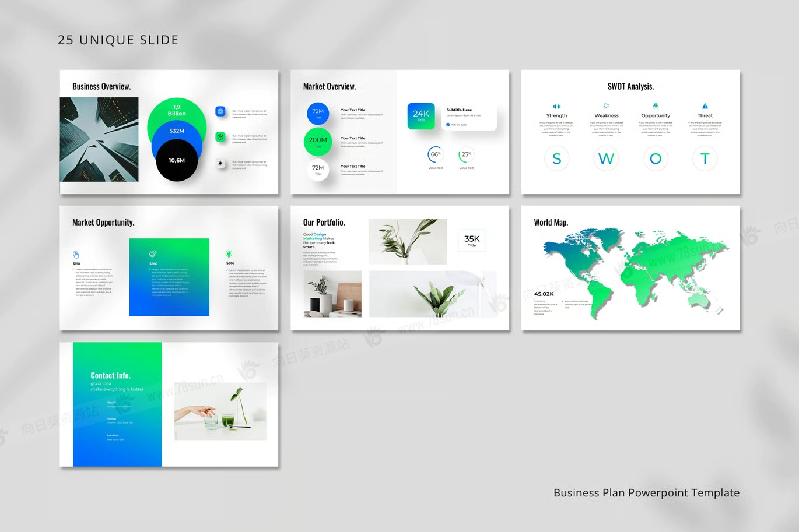Select the blue triangle icon above Threat
The width and height of the screenshot is (799, 532).
pos(705,106)
